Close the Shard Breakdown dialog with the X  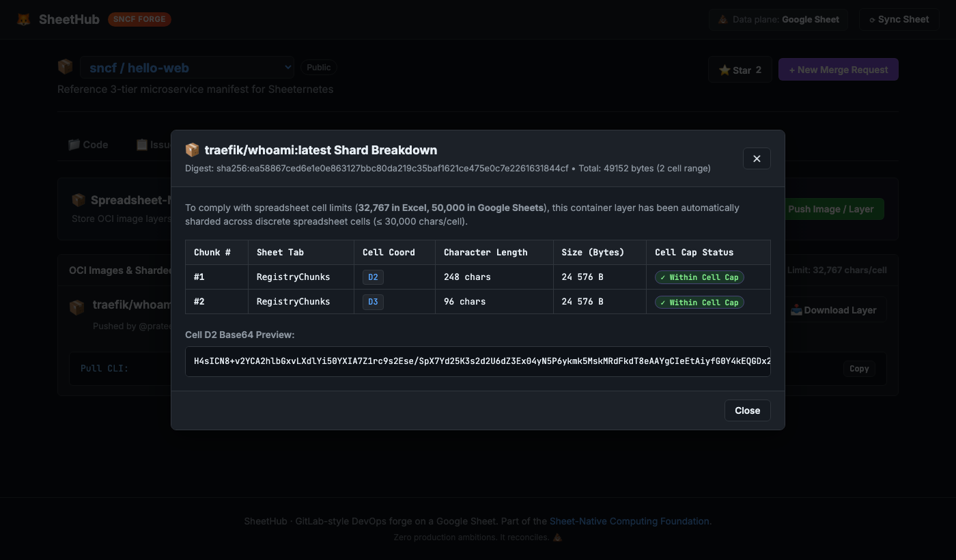point(757,158)
